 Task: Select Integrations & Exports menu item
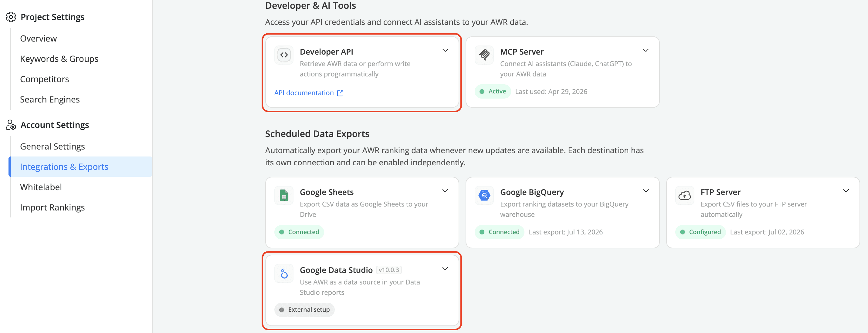80,167
